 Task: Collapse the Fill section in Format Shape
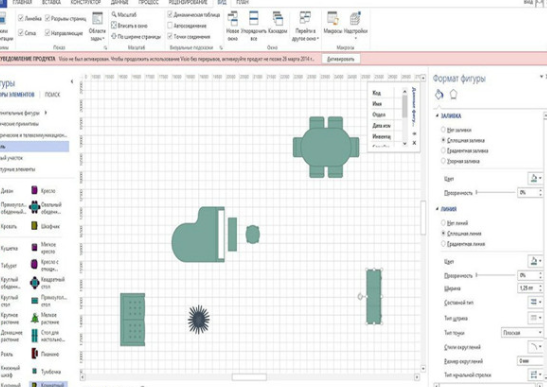coord(437,116)
